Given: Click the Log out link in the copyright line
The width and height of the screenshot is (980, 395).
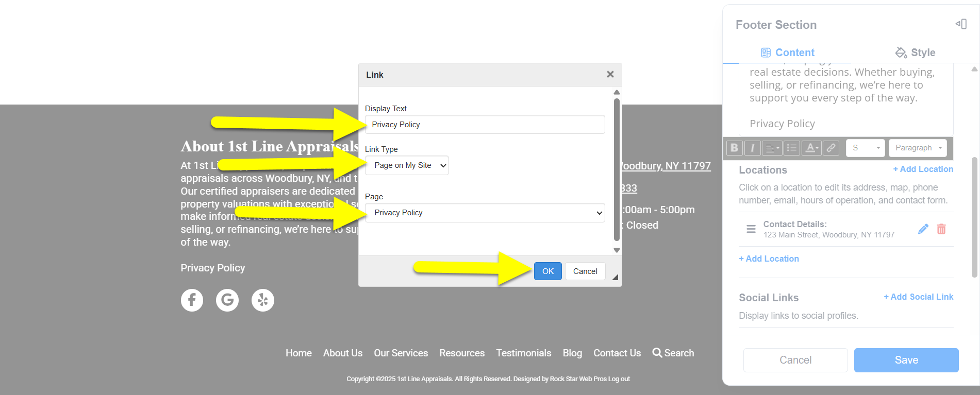Looking at the screenshot, I should click(619, 379).
